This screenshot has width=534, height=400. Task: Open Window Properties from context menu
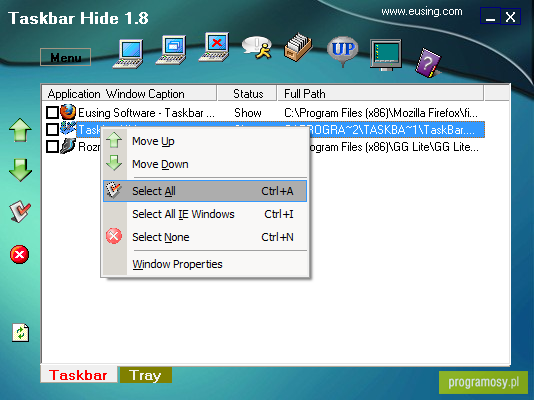(x=205, y=264)
